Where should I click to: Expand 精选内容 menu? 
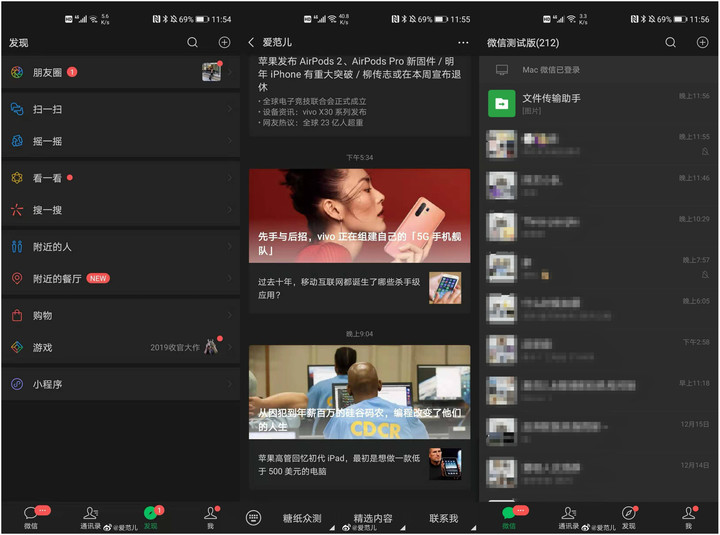click(373, 518)
